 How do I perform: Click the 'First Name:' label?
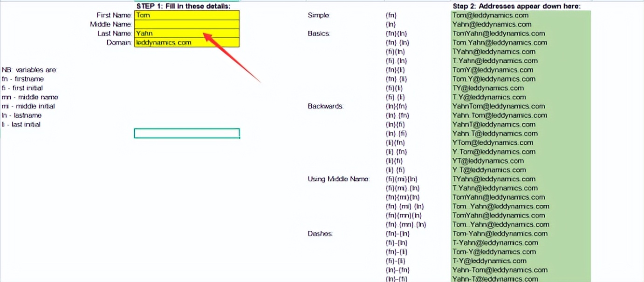[114, 15]
